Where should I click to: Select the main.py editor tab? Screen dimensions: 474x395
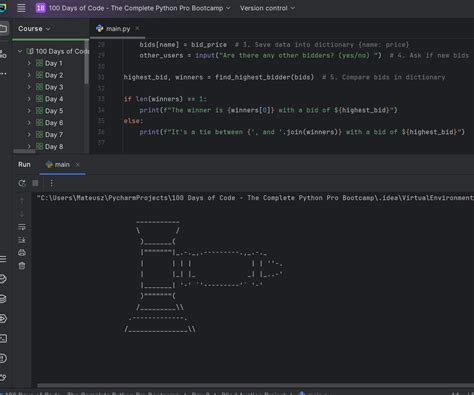(118, 29)
